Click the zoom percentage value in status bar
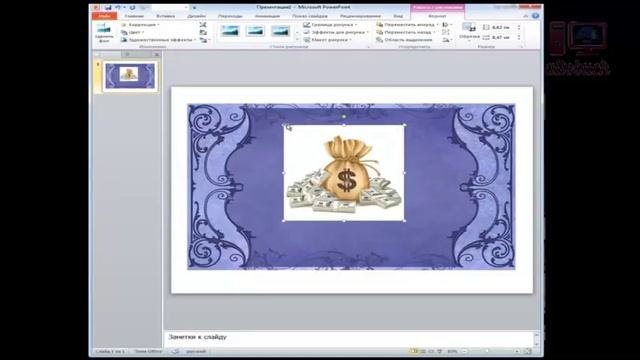Image resolution: width=640 pixels, height=360 pixels. 452,351
